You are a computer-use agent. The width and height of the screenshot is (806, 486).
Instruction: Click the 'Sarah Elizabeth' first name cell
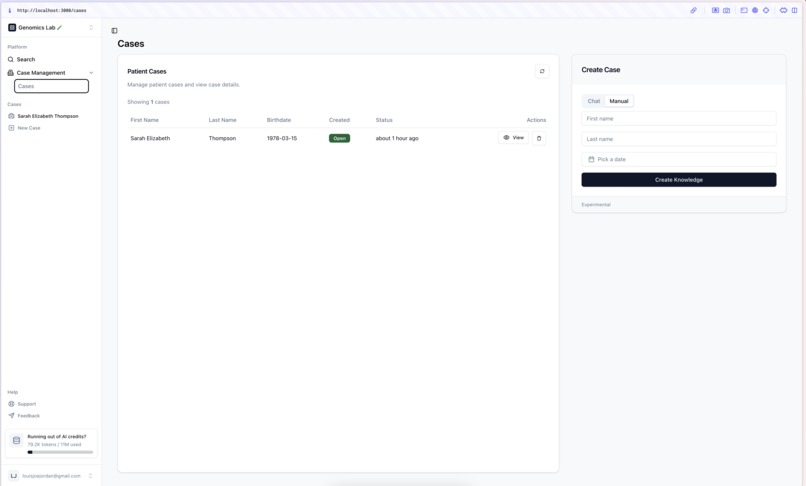[x=150, y=138]
